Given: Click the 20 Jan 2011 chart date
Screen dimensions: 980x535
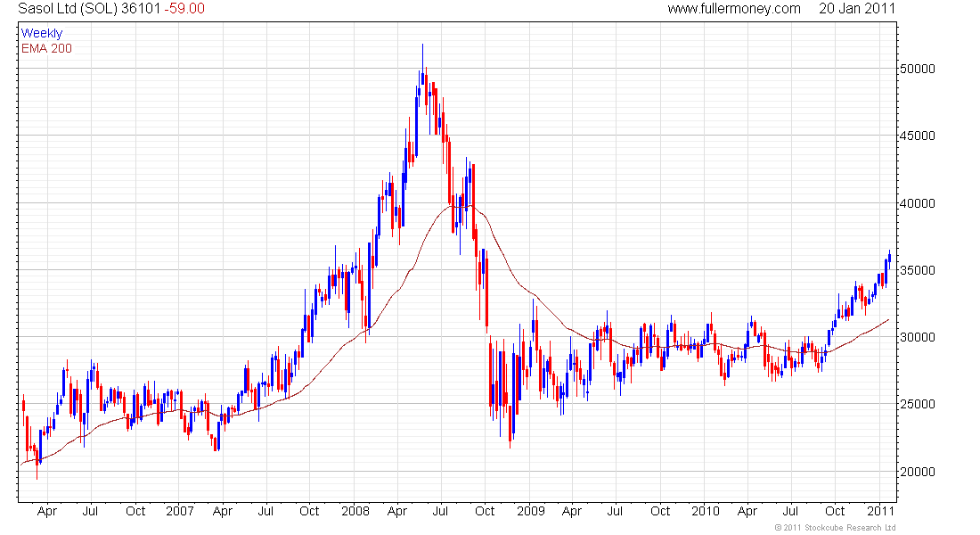Looking at the screenshot, I should [x=856, y=9].
